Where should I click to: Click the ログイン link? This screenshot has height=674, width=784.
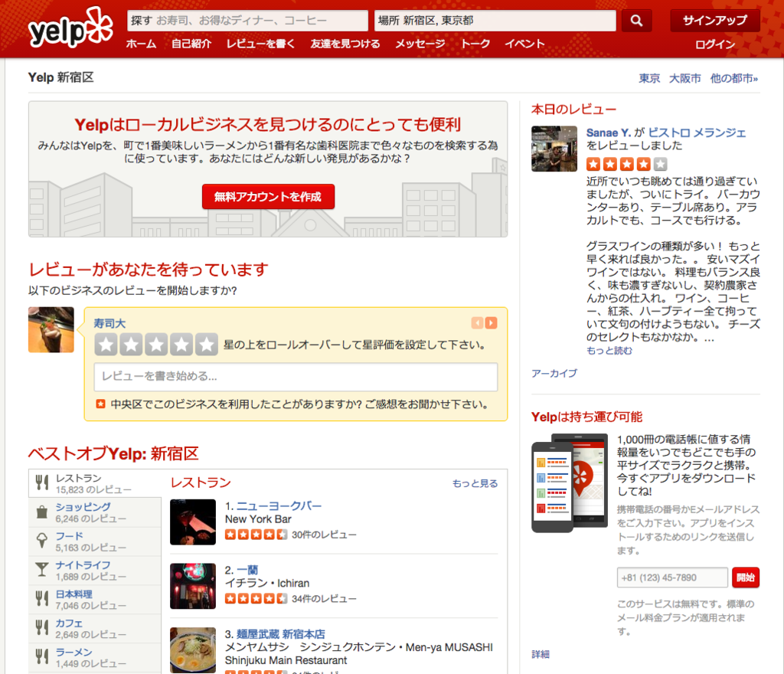[715, 44]
